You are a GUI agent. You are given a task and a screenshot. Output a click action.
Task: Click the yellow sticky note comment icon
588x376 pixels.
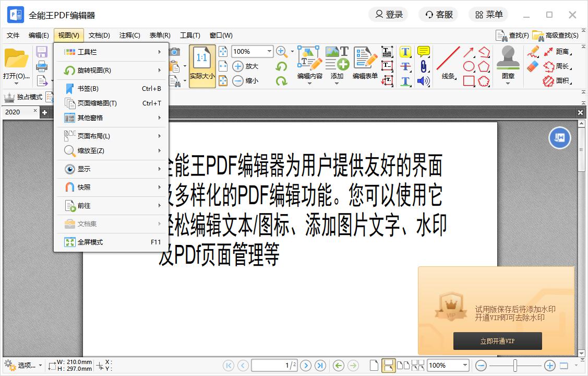[423, 52]
